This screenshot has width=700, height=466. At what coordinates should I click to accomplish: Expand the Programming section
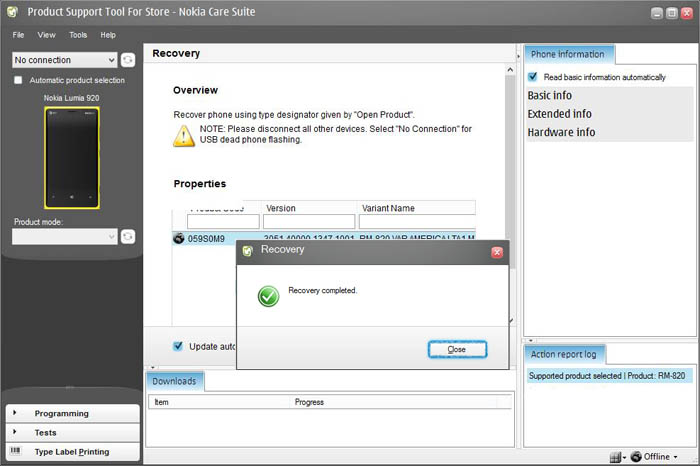coord(72,413)
